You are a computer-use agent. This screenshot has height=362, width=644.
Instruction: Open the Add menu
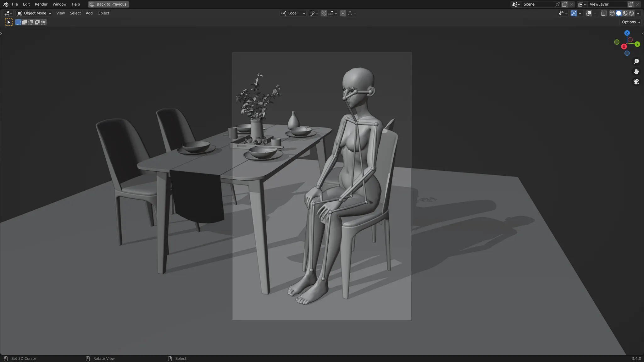pos(89,13)
